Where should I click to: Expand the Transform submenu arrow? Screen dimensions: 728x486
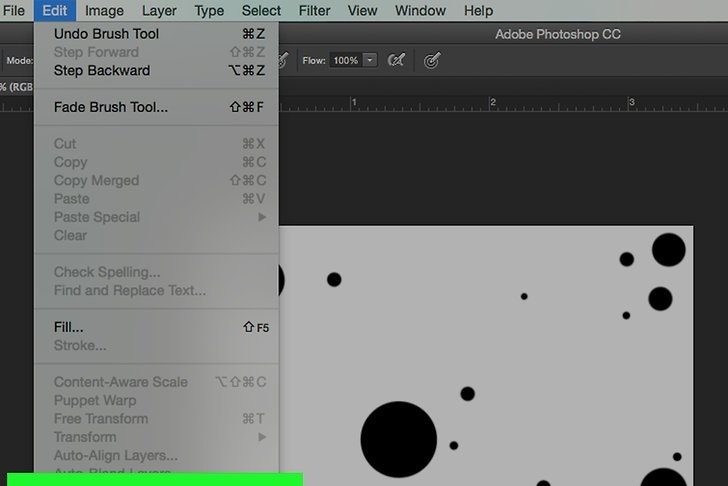tap(262, 437)
